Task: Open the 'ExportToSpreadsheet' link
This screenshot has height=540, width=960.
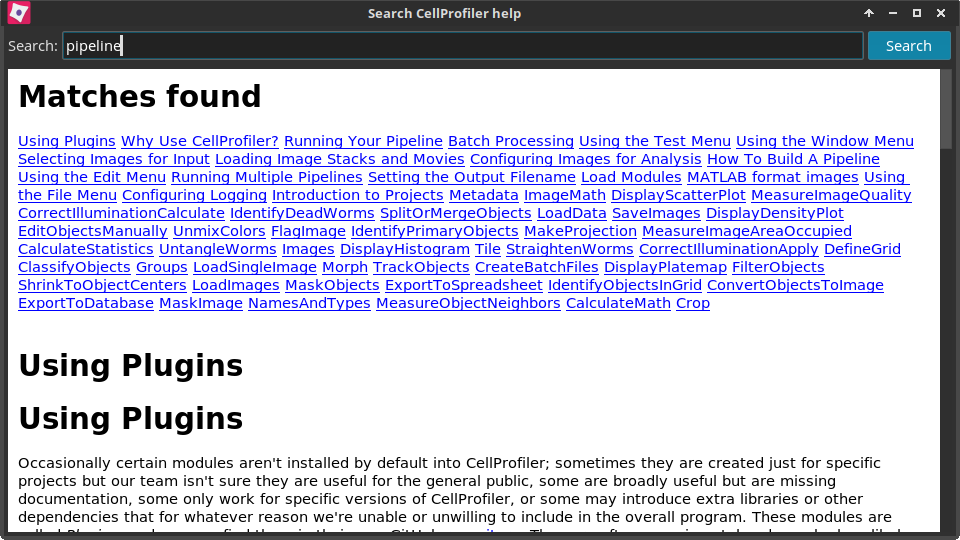Action: click(x=463, y=286)
